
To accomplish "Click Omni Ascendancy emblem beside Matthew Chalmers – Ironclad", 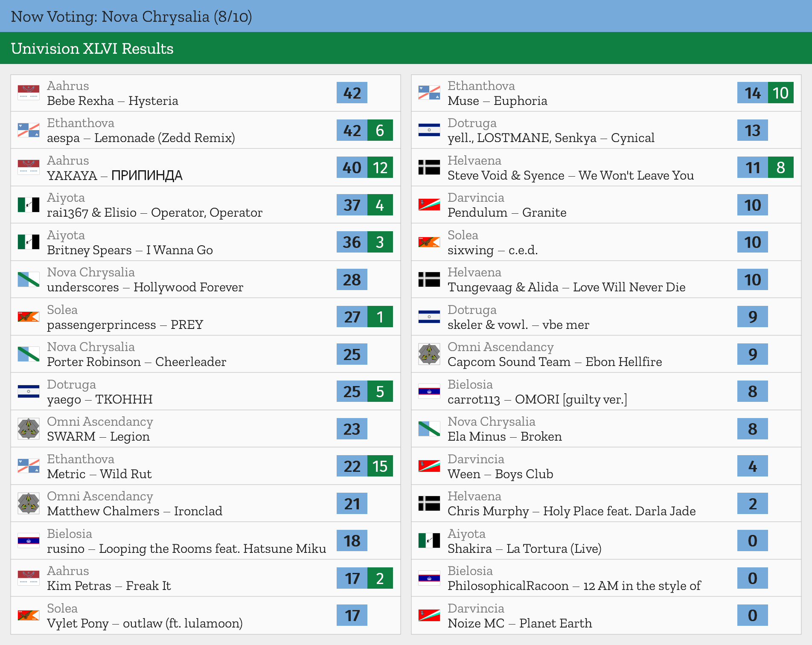I will point(29,503).
